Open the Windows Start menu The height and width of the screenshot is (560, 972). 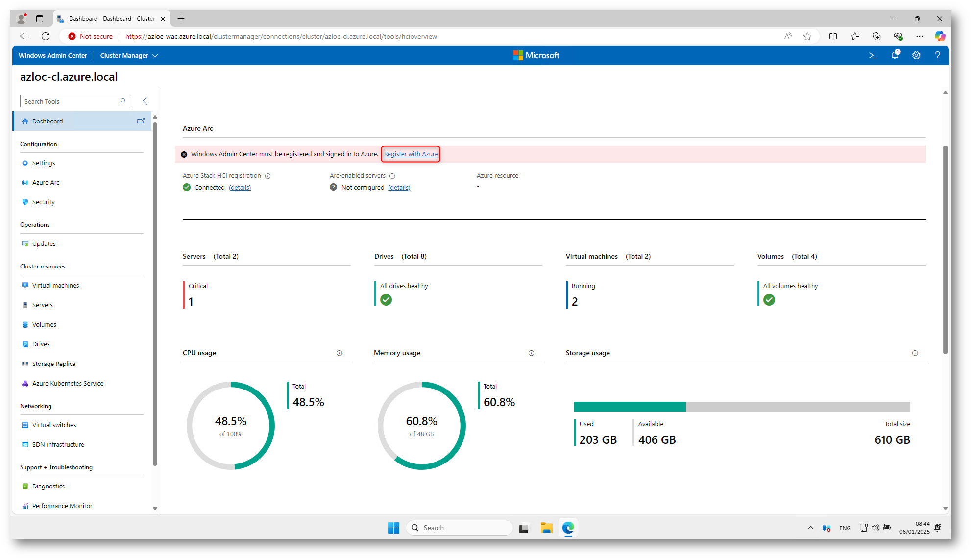pos(393,528)
